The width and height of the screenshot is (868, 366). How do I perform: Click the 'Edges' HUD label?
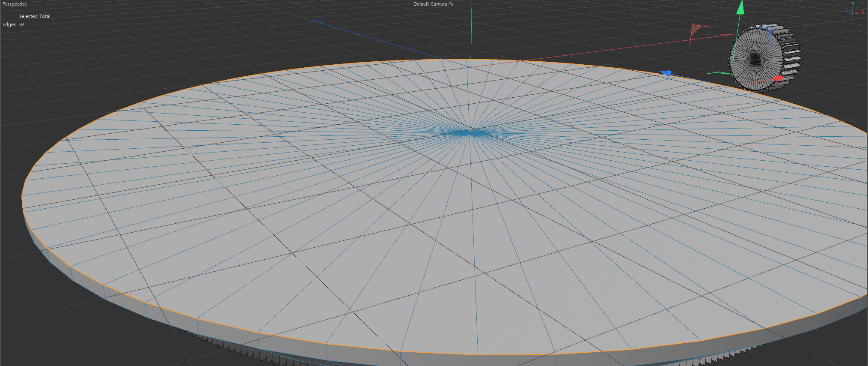[9, 24]
